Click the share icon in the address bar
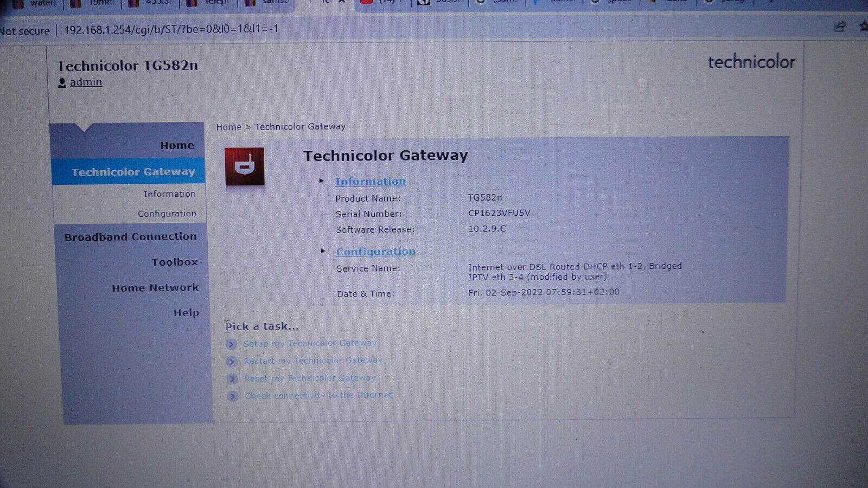The height and width of the screenshot is (488, 868). click(839, 27)
